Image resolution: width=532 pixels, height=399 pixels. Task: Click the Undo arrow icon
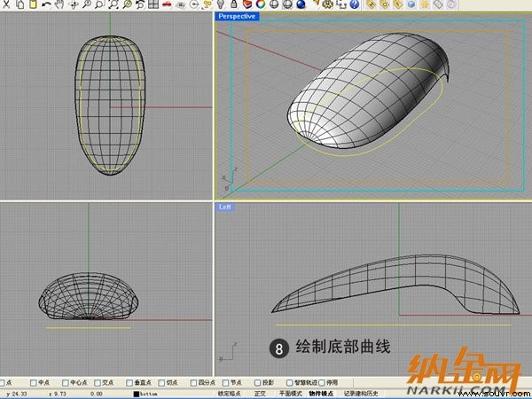pyautogui.click(x=46, y=4)
